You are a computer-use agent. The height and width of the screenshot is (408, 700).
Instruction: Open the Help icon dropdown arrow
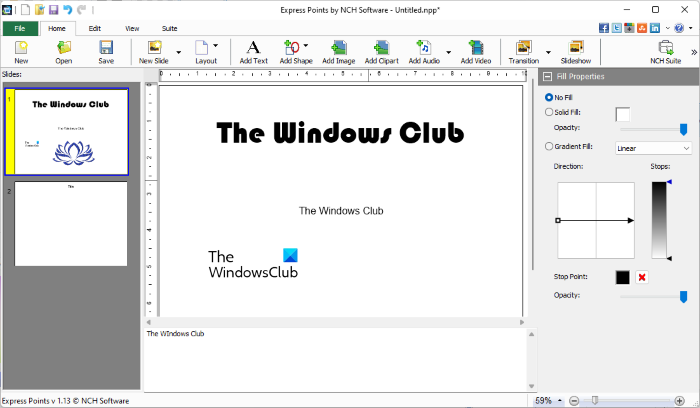(690, 28)
